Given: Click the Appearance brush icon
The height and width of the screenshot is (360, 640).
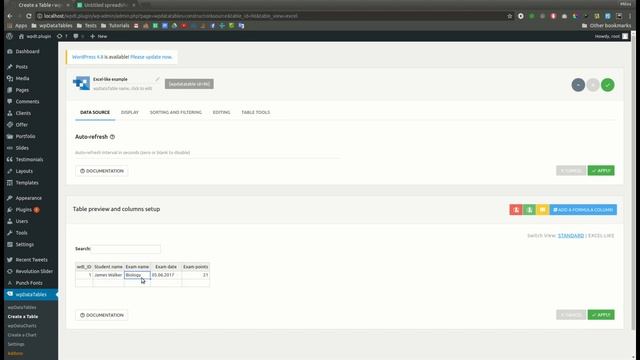Looking at the screenshot, I should pyautogui.click(x=10, y=198).
